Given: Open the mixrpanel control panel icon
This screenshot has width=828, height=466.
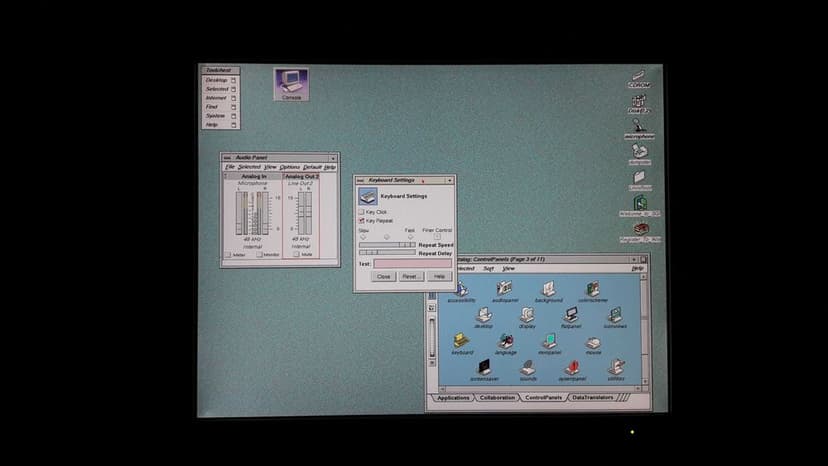Looking at the screenshot, I should [x=549, y=343].
